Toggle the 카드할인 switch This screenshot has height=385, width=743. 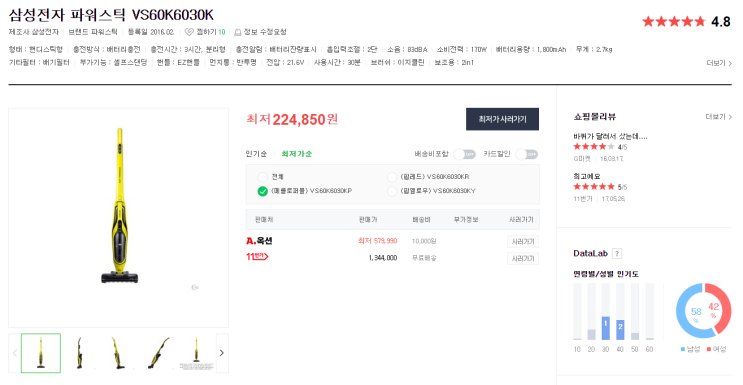coord(527,154)
